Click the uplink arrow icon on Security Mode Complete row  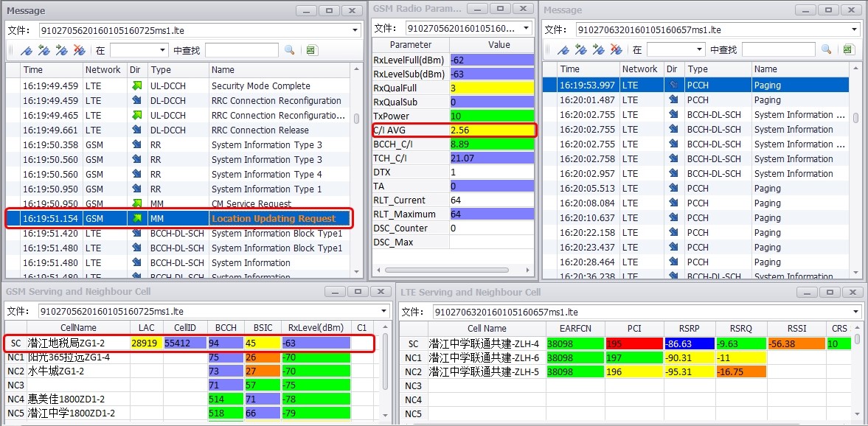click(136, 85)
